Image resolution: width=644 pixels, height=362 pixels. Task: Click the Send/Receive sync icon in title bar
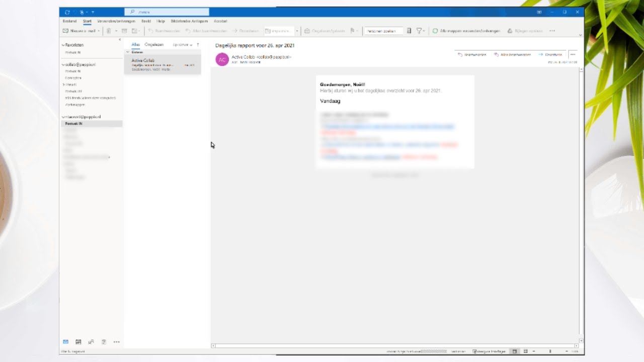(x=67, y=12)
